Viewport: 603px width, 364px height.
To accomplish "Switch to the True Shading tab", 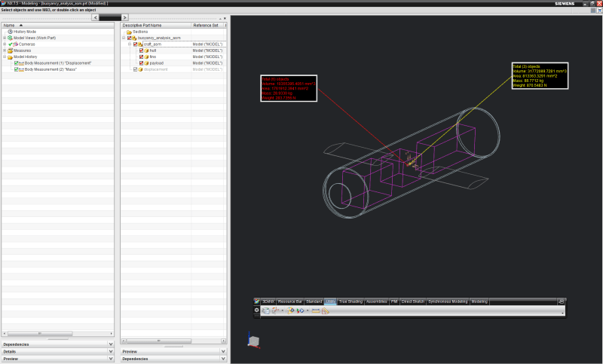I will (350, 301).
